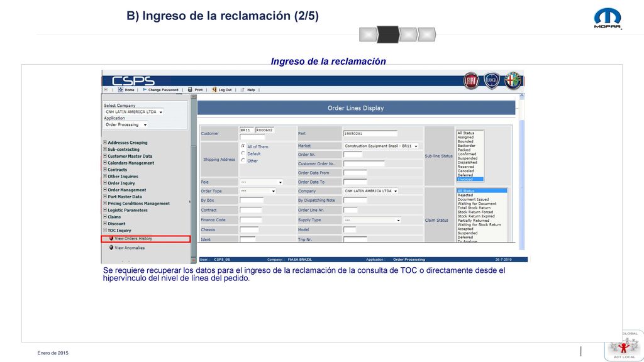Open the Market dropdown
This screenshot has height=362, width=644.
(x=380, y=146)
